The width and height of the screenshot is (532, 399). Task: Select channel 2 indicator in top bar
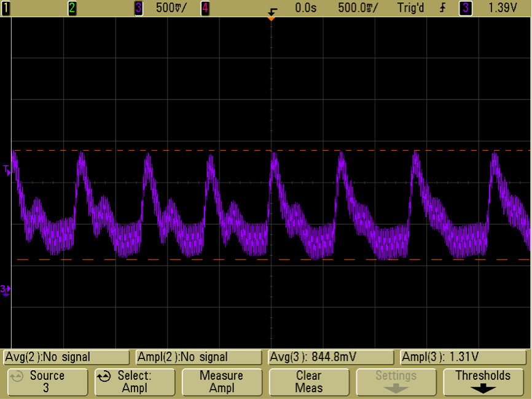72,8
